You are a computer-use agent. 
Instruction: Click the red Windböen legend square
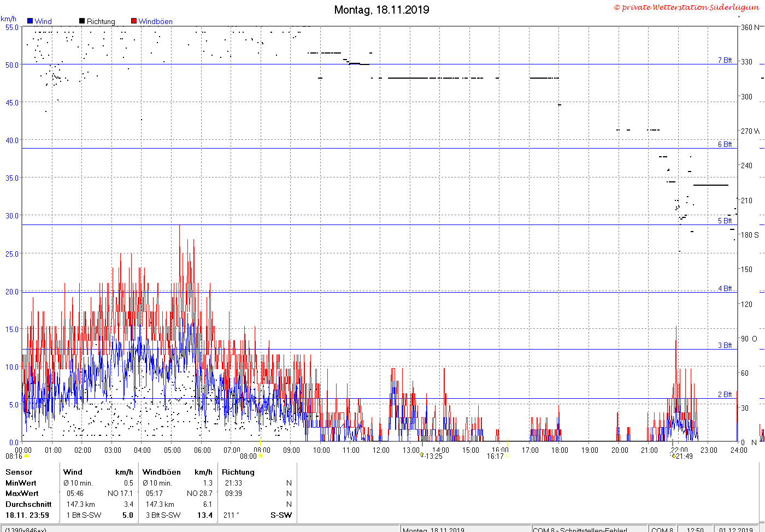tap(134, 21)
